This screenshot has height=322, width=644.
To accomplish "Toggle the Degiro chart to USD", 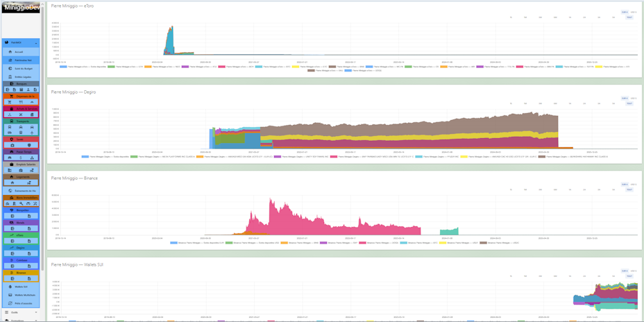I will (x=633, y=98).
